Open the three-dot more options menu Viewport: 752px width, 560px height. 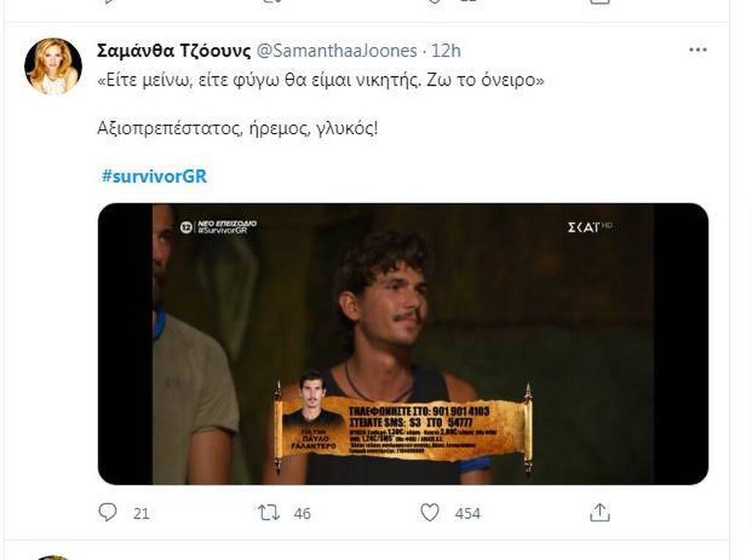[698, 50]
